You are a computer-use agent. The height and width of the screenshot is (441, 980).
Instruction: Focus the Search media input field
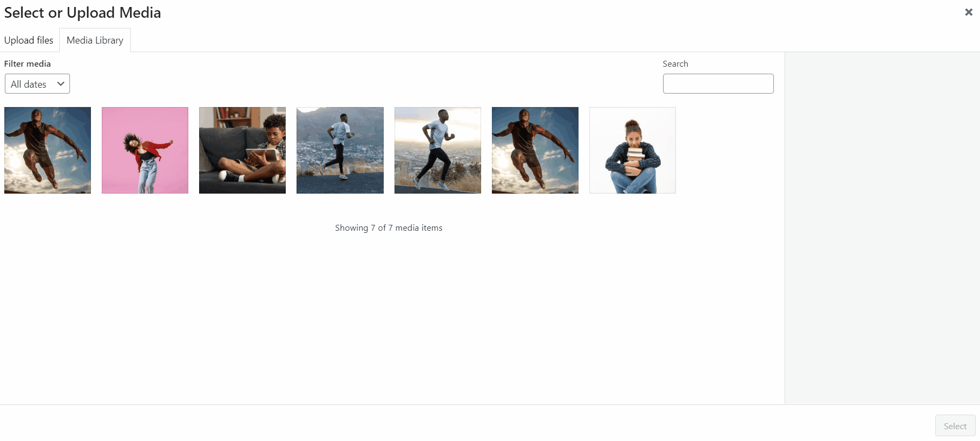click(718, 84)
